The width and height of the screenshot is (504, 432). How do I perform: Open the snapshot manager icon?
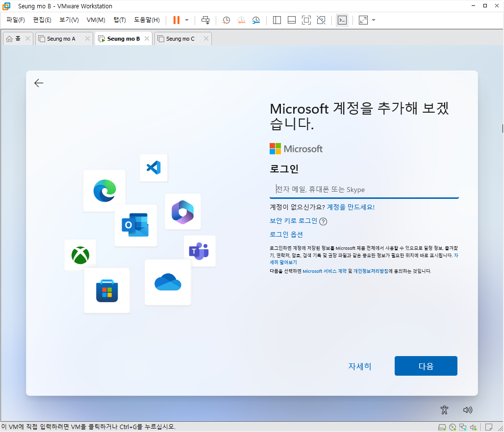tap(256, 20)
